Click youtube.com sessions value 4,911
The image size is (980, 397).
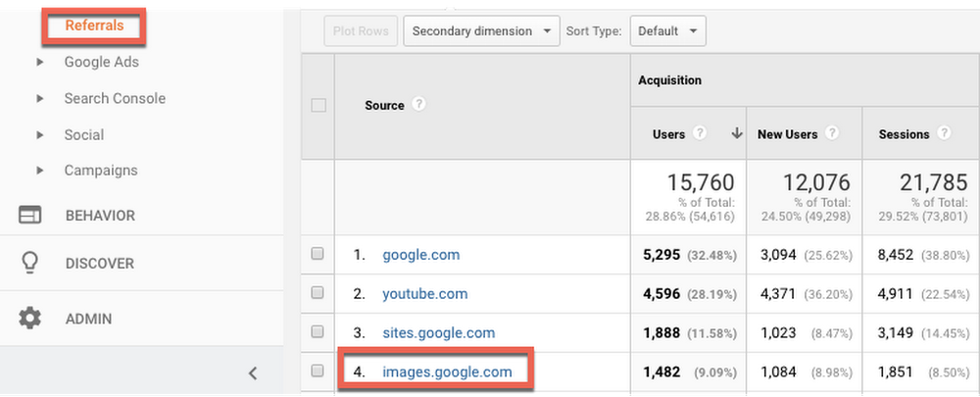896,294
